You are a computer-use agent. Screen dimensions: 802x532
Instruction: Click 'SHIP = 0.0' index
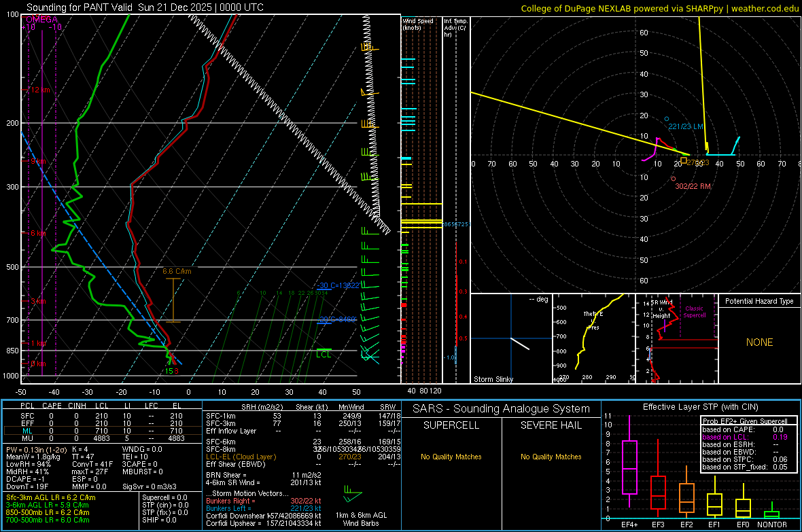[x=159, y=520]
